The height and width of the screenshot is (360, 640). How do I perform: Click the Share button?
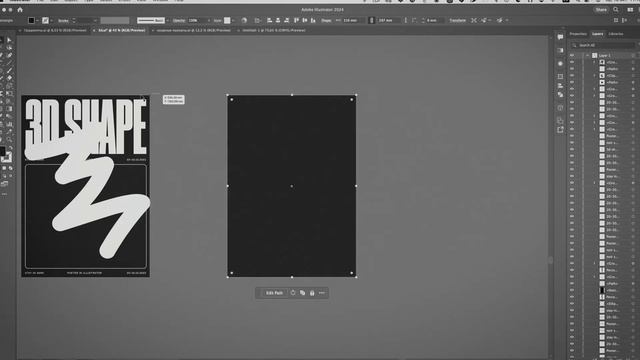601,10
